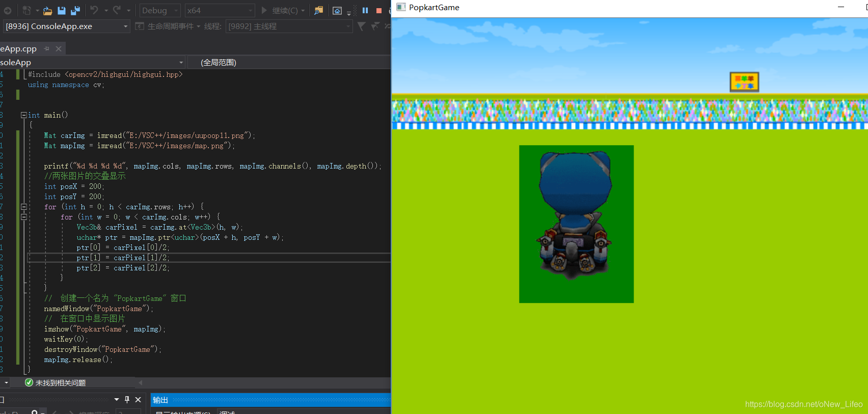Open the new project dropdown arrow

tap(37, 10)
